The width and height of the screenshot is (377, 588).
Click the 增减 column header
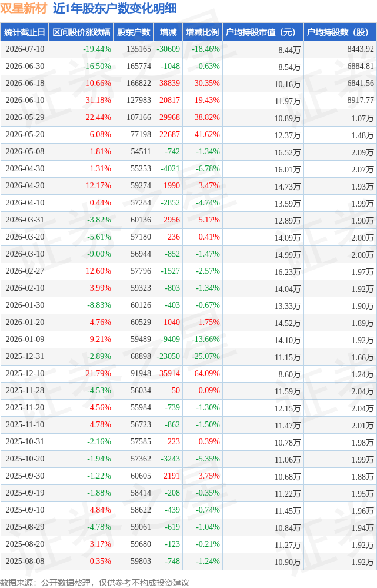click(168, 32)
